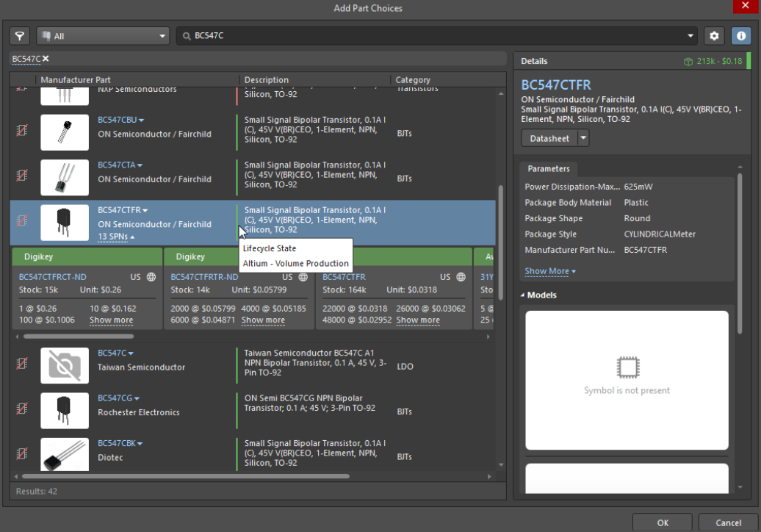Click the Datasheet button
This screenshot has width=761, height=532.
point(549,138)
